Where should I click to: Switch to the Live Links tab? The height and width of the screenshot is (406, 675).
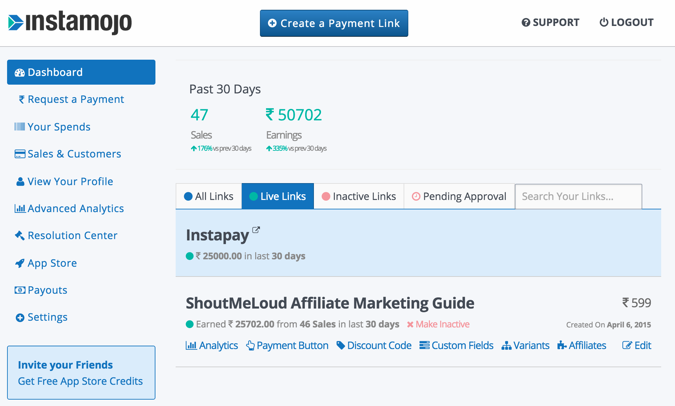(278, 196)
